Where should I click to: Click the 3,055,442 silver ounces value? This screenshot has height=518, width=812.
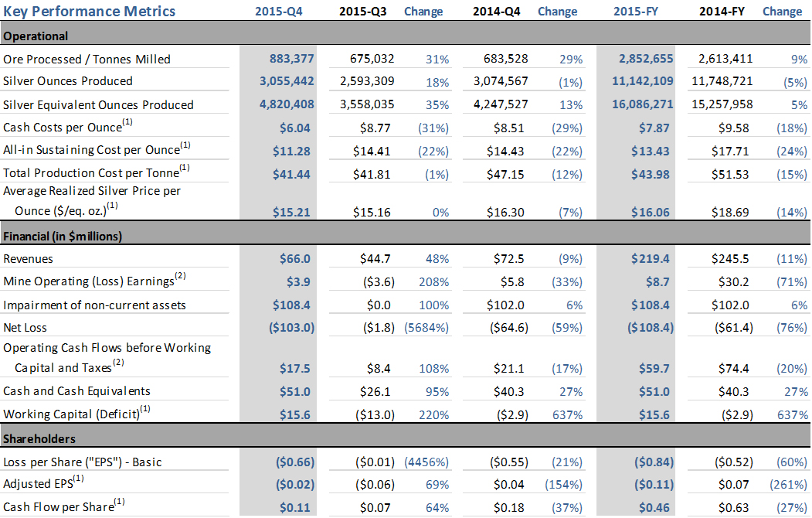coord(287,81)
